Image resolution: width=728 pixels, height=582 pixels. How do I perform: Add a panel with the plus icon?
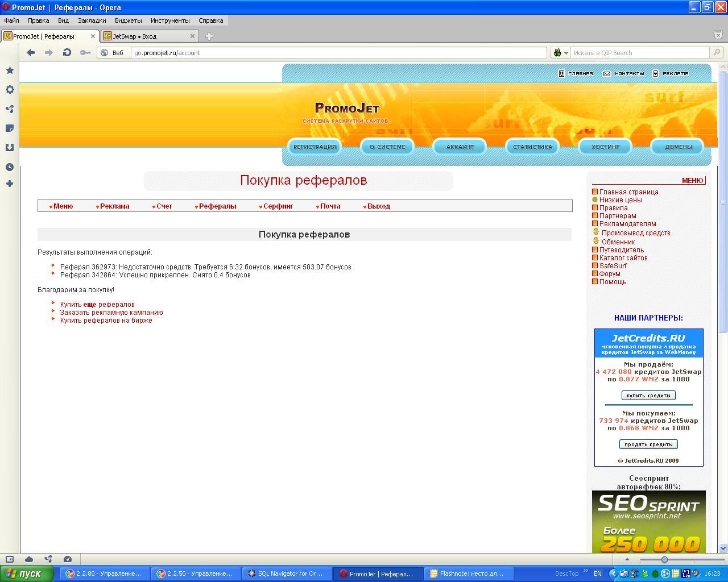click(x=10, y=184)
